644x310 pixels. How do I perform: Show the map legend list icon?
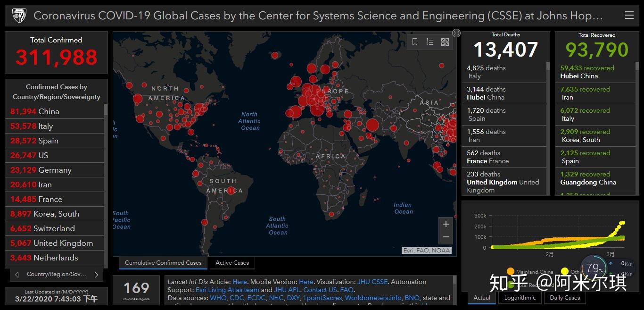(430, 42)
